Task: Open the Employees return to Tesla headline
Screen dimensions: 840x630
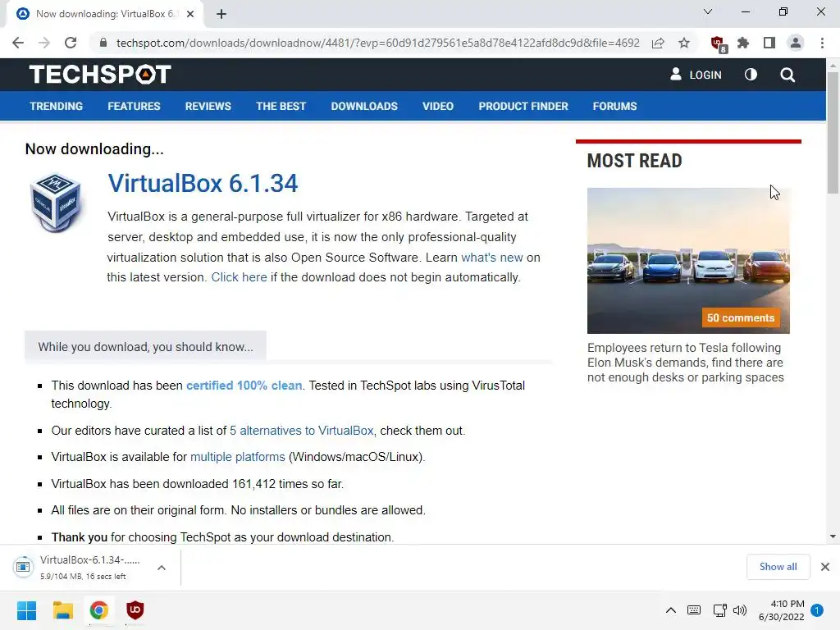Action: point(685,363)
